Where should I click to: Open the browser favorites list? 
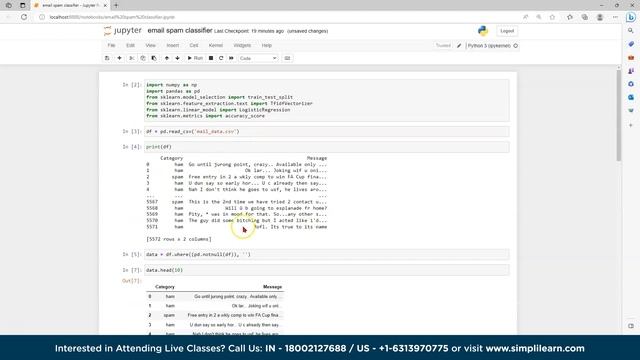pos(570,17)
